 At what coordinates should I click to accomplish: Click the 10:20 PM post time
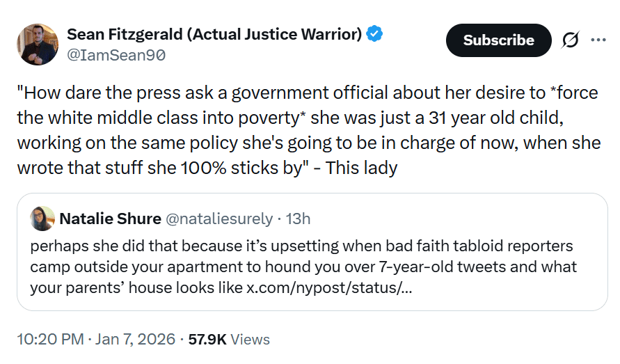49,340
